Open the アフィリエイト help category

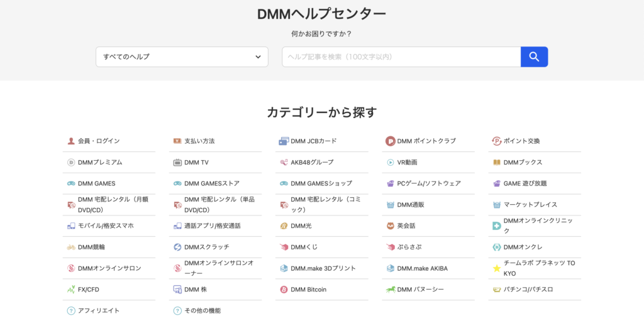tap(98, 310)
